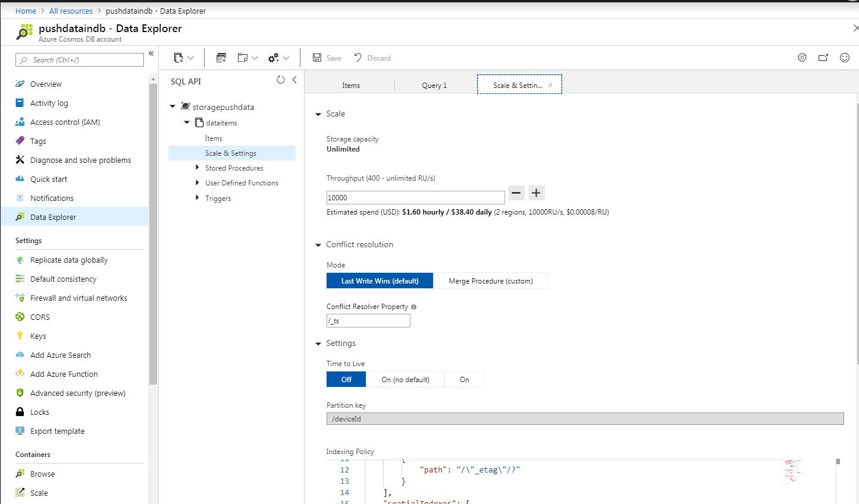The image size is (859, 504).
Task: Expand the Stored Procedures node
Action: [x=197, y=168]
